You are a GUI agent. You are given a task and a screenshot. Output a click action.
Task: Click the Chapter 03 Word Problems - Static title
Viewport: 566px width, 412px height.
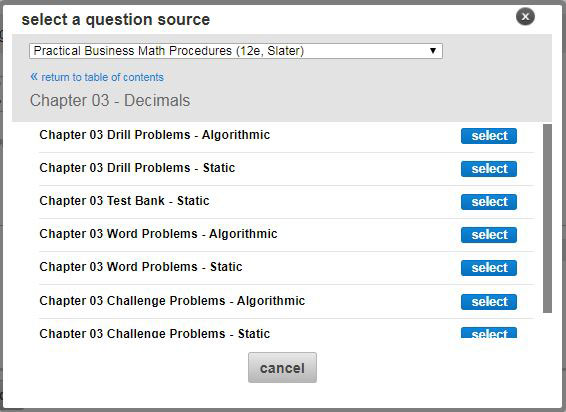[x=141, y=267]
